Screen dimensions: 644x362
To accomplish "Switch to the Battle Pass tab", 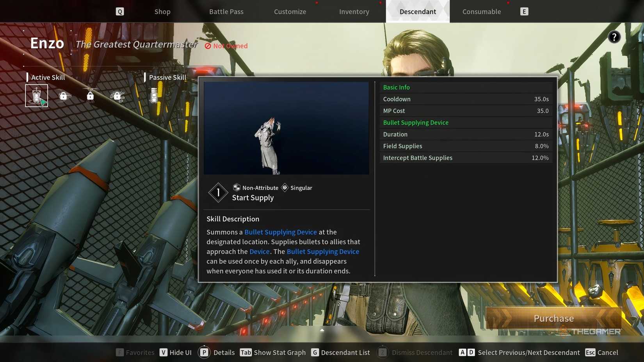I will click(226, 12).
